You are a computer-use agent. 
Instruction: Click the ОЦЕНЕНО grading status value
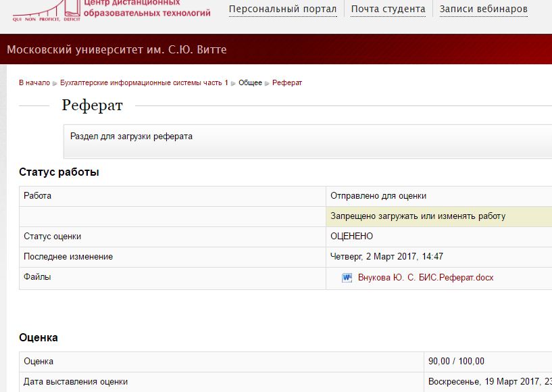(351, 237)
